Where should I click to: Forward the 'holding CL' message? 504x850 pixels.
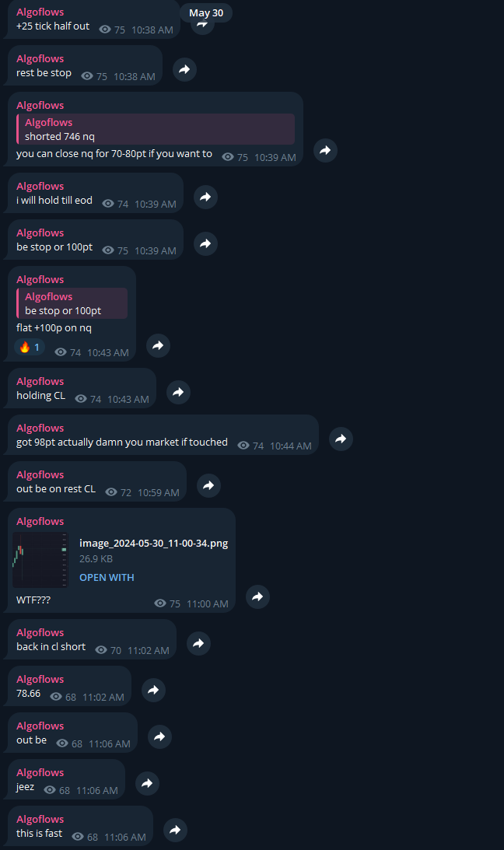click(x=178, y=392)
